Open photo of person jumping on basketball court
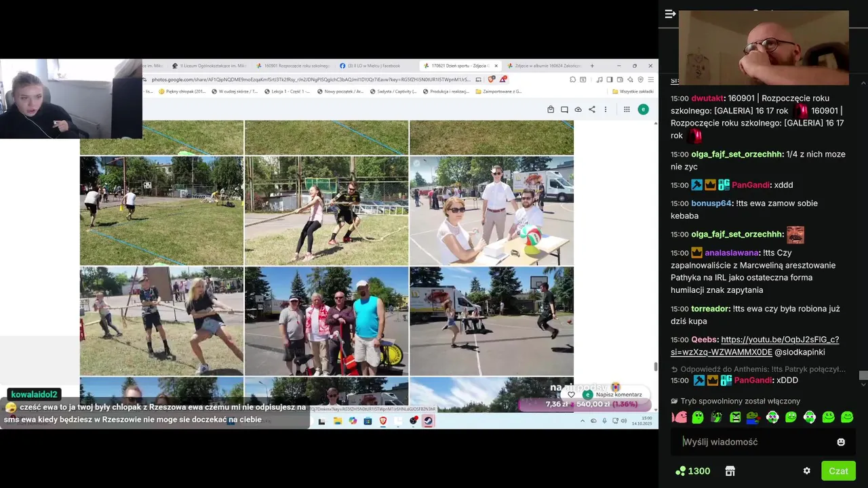Image resolution: width=868 pixels, height=488 pixels. click(492, 321)
